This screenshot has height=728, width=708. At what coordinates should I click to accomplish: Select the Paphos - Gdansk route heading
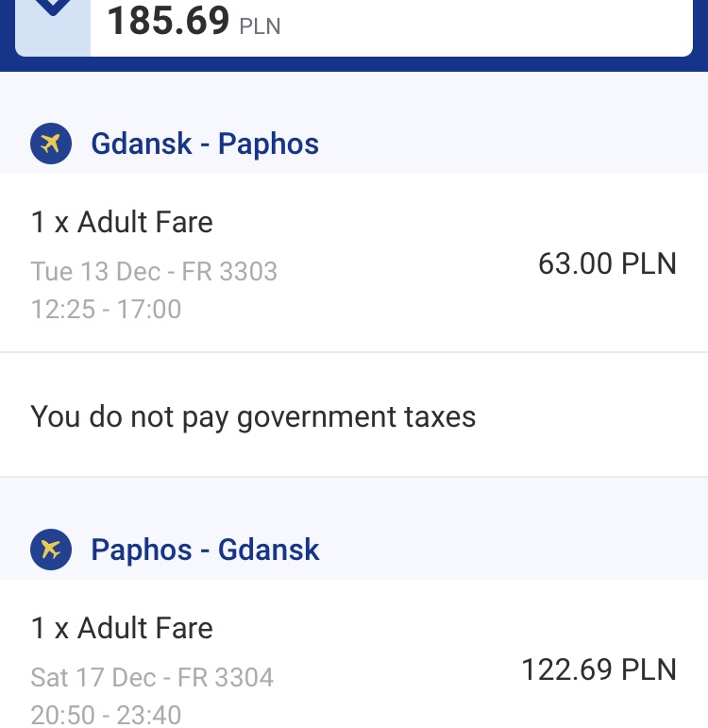[x=205, y=550]
